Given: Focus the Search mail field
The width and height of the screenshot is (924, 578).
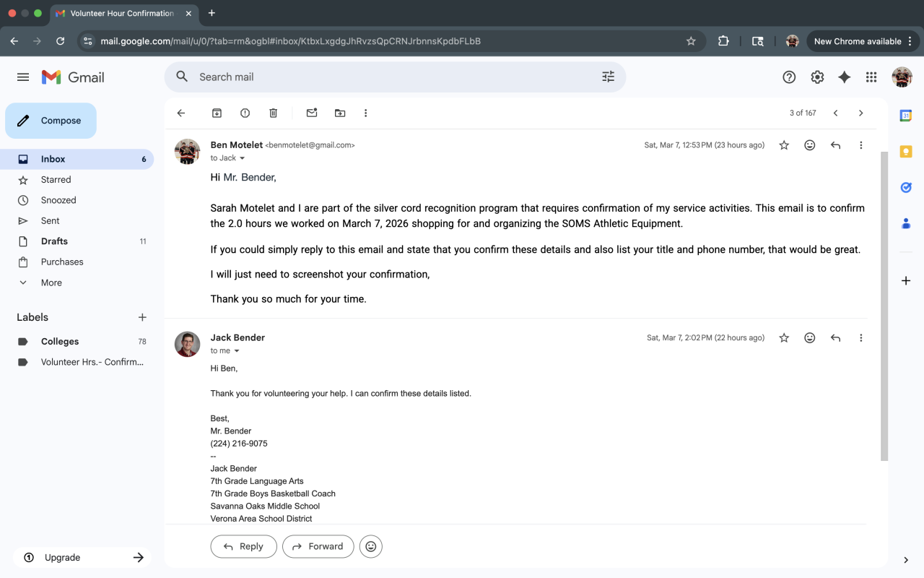Looking at the screenshot, I should click(390, 77).
